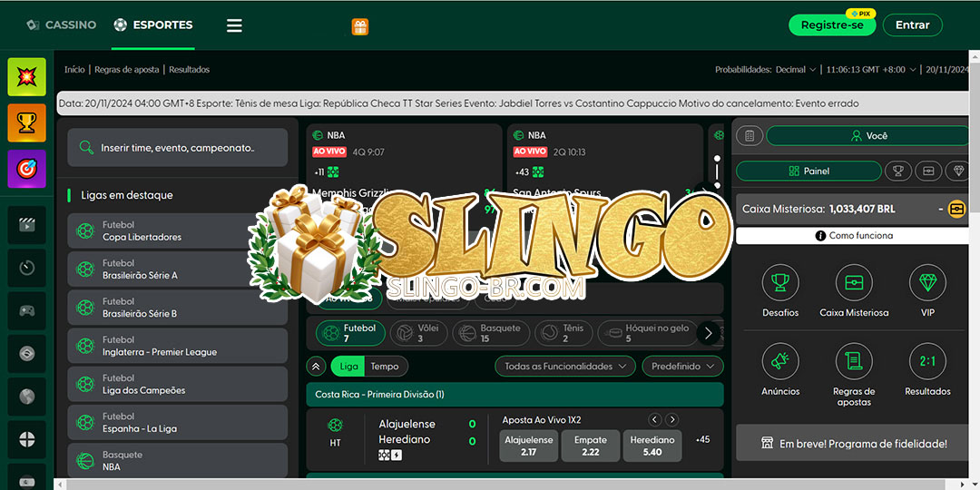This screenshot has width=980, height=490.
Task: Click the search field Inserir time, evento, campeonato
Action: tap(178, 148)
